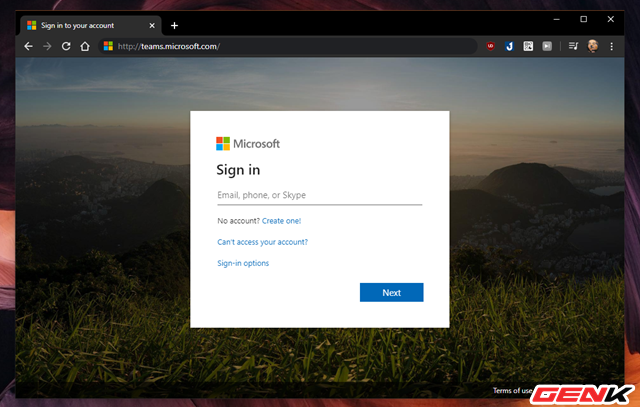Open 'Can't access your account?' link
The image size is (640, 407).
(x=262, y=242)
